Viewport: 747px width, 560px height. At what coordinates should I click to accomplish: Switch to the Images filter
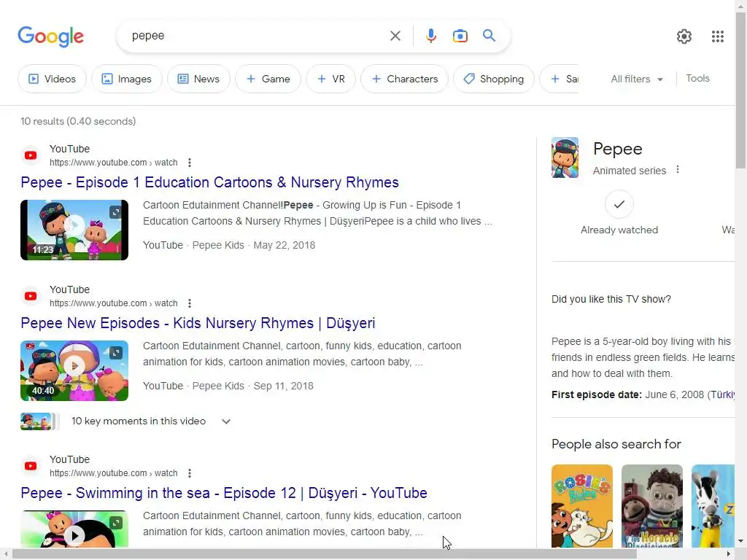coord(127,79)
